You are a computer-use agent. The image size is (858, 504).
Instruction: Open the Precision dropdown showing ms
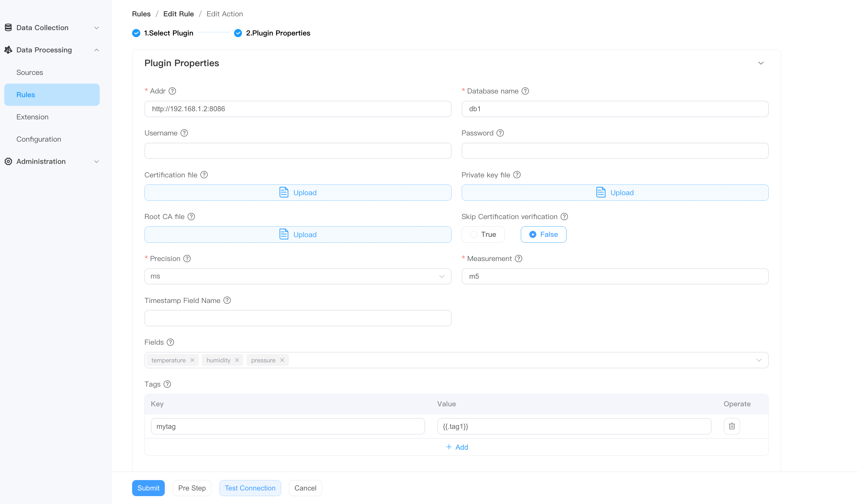(297, 276)
